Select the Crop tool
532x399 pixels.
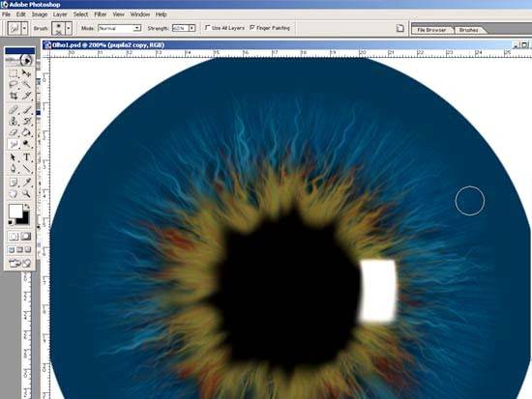point(14,96)
